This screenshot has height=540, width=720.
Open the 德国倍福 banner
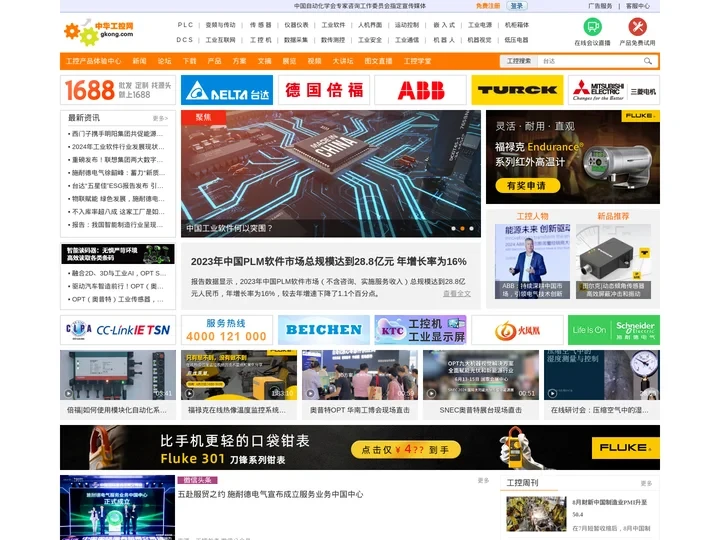tap(324, 90)
